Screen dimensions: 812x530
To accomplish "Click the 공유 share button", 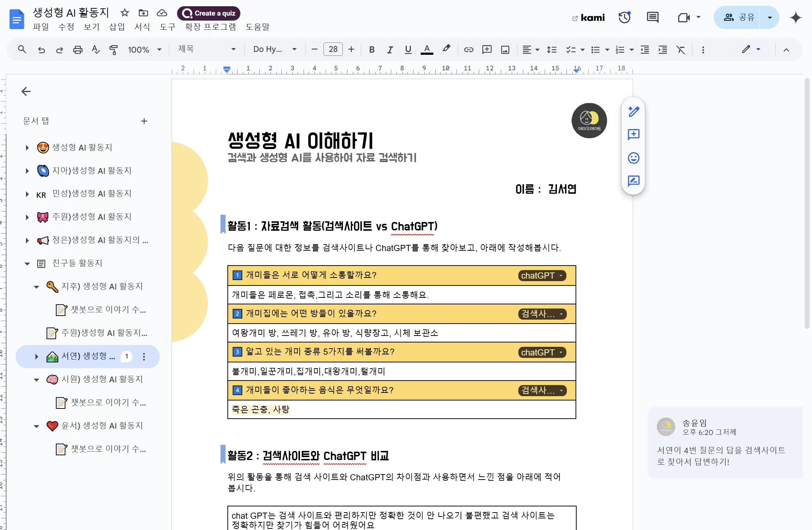I will (739, 17).
